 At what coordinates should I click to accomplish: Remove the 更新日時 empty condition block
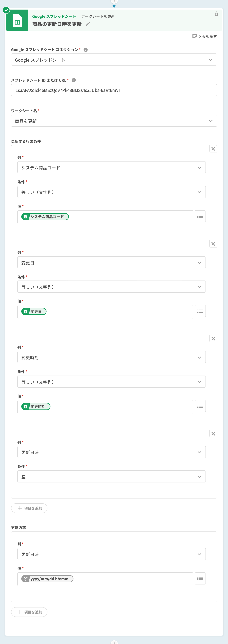tap(213, 434)
